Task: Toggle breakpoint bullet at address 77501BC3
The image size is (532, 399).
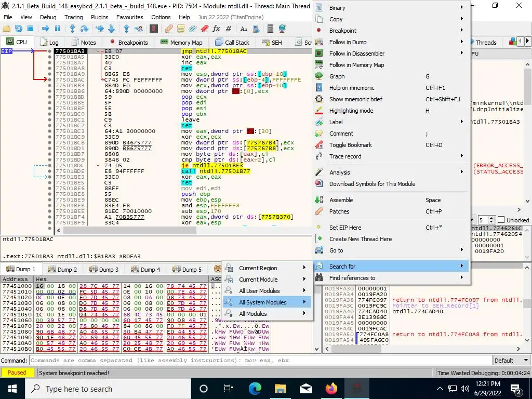Action: (x=50, y=131)
